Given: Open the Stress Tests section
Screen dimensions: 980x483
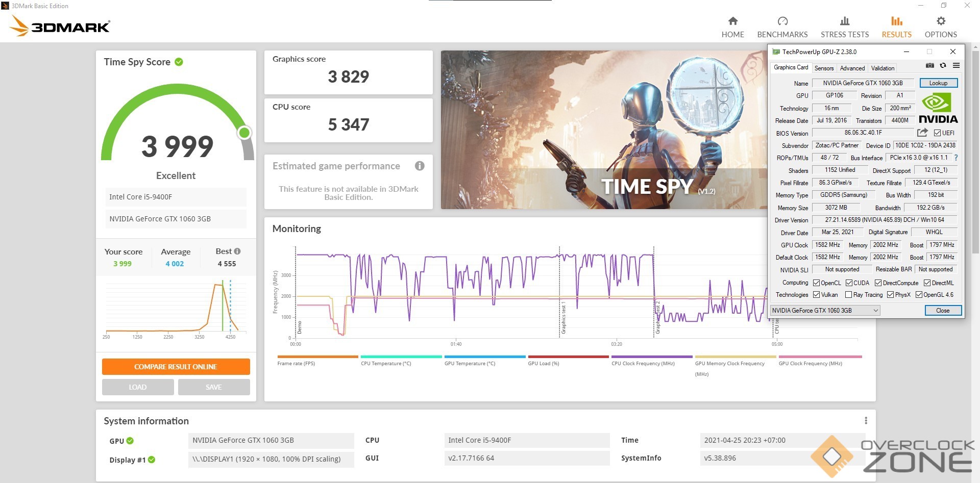Looking at the screenshot, I should 844,27.
